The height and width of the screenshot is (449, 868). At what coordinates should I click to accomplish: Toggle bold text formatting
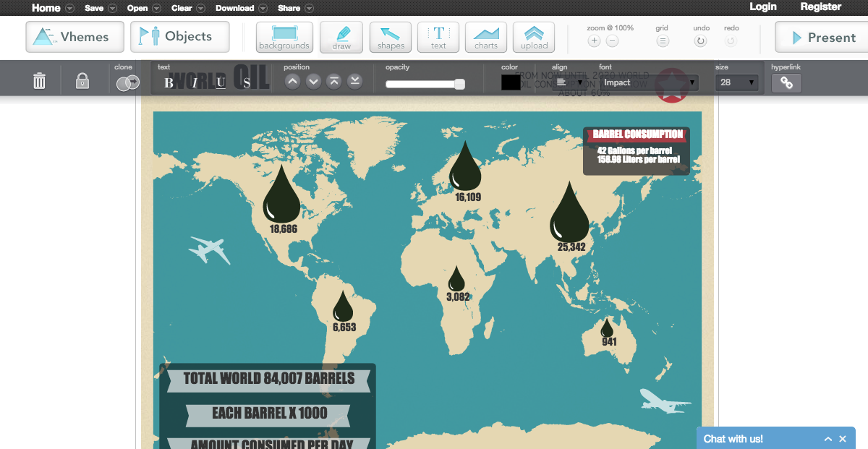[x=169, y=83]
